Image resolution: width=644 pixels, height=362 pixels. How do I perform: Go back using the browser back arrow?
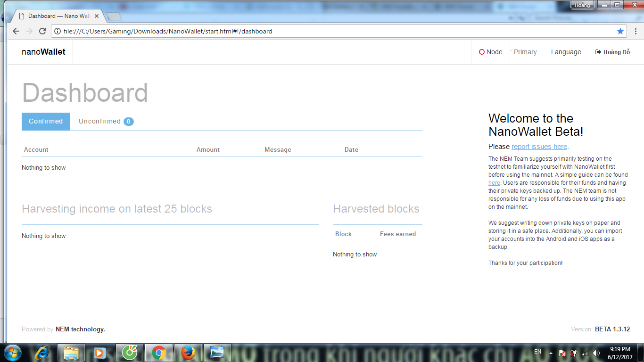click(16, 31)
